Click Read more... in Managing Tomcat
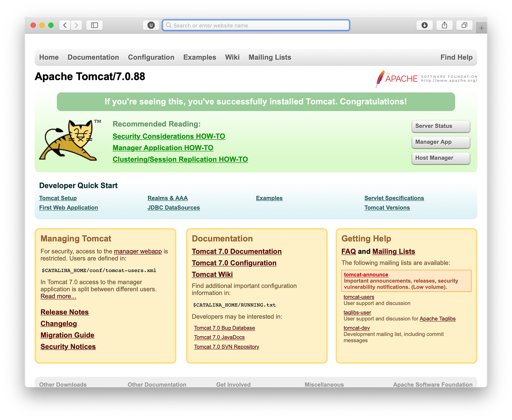 tap(59, 296)
